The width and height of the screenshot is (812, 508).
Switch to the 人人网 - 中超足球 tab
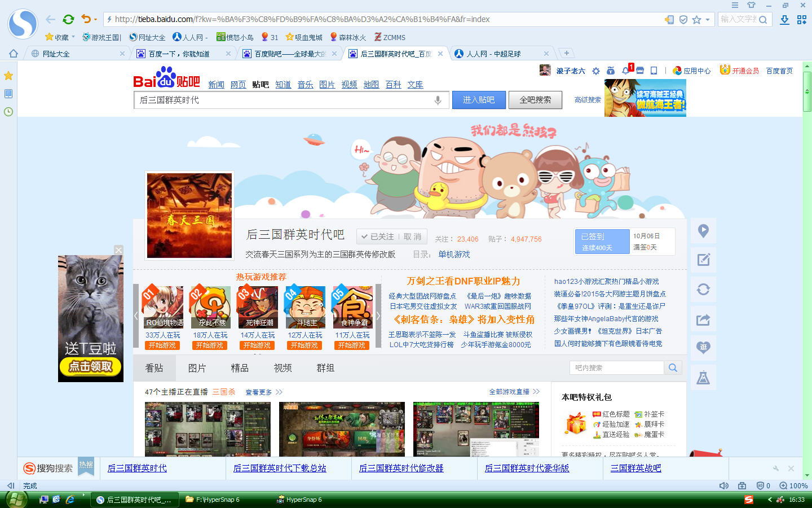(502, 54)
